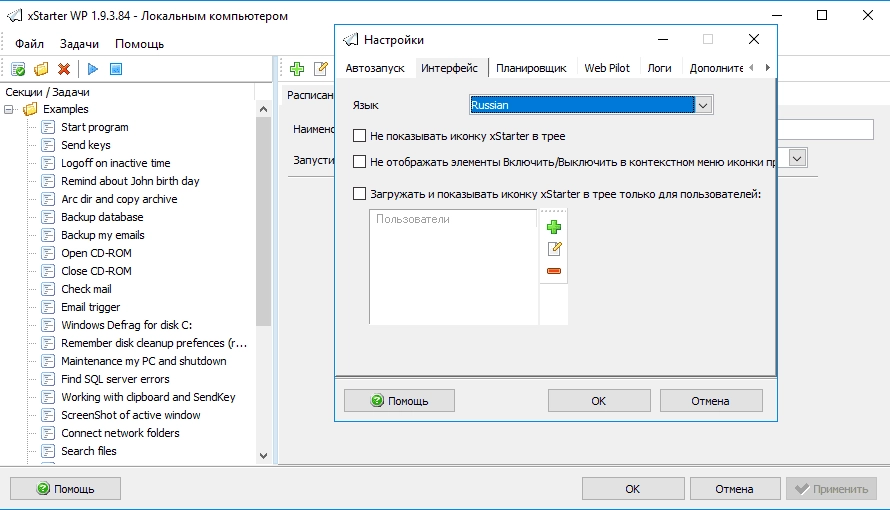The image size is (890, 510).
Task: Select 'Logoff on inactive time' task
Action: coord(116,163)
